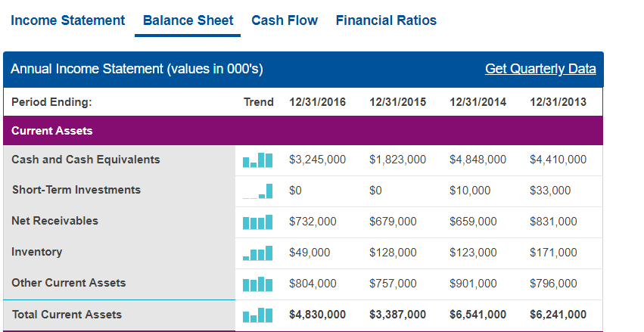Open the Income Statement tab
This screenshot has height=332, width=644.
click(x=68, y=20)
